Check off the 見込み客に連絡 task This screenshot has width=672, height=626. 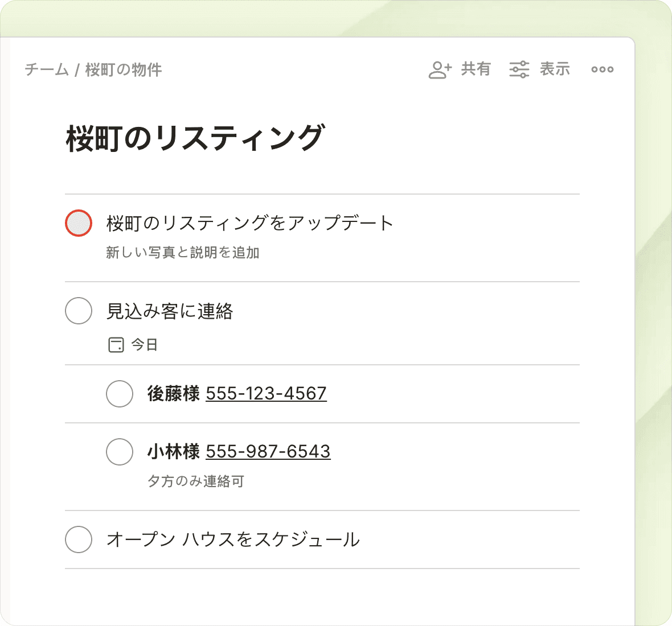79,311
